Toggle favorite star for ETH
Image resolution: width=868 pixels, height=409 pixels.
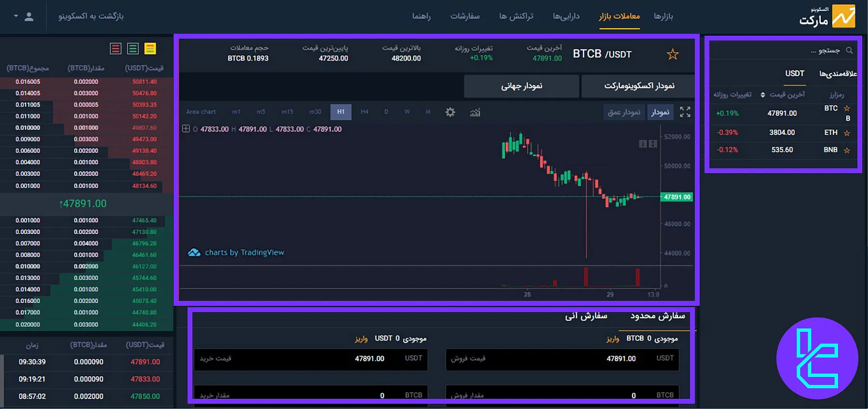click(847, 133)
